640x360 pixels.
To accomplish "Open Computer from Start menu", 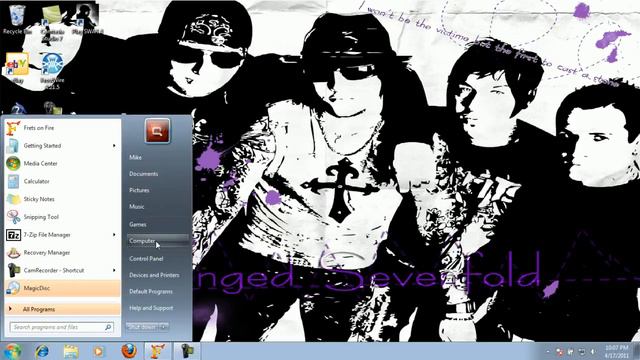I will click(158, 241).
